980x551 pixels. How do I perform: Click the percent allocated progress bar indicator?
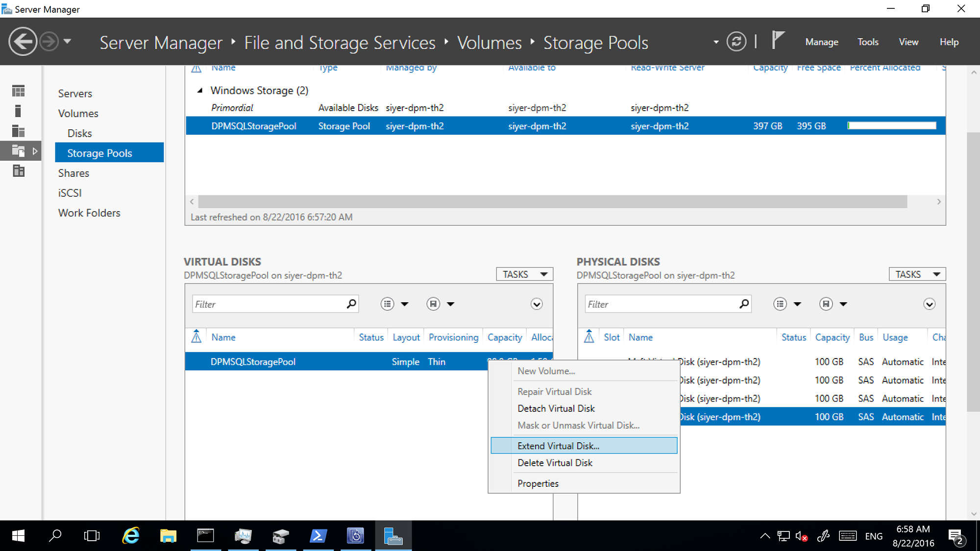tap(891, 126)
